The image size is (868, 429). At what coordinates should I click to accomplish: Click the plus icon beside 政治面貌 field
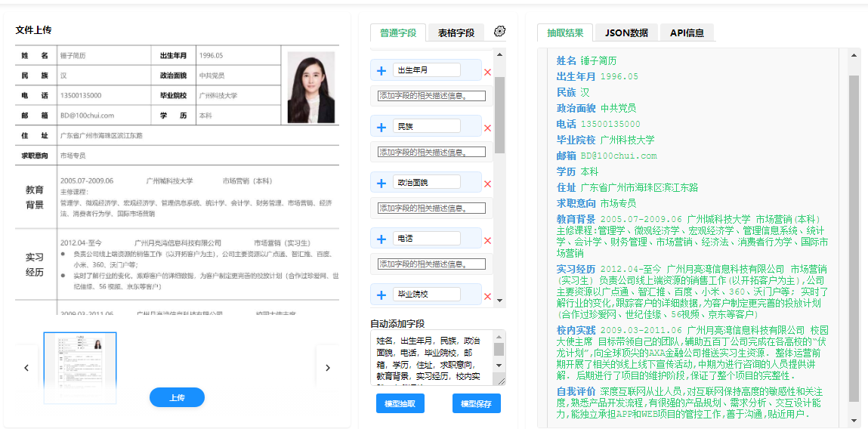point(381,183)
